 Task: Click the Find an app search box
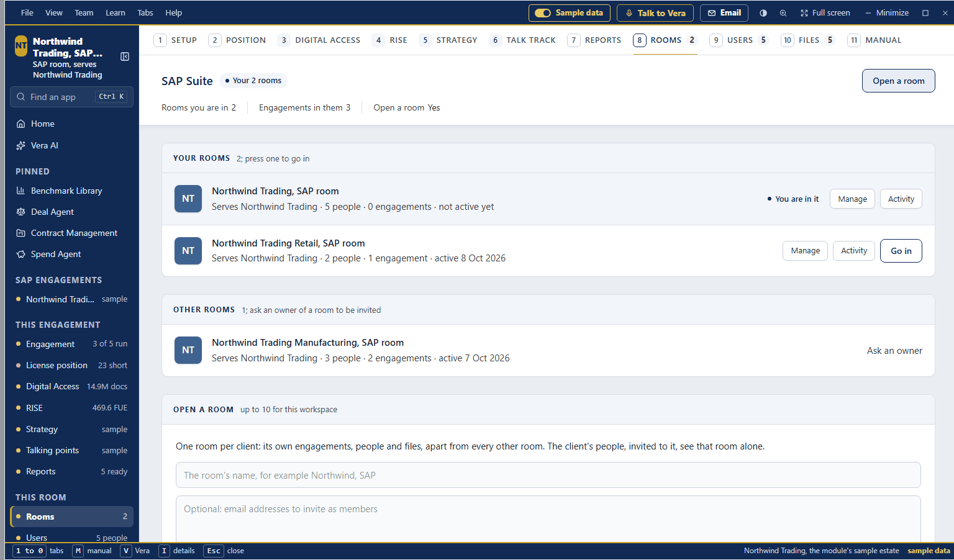point(72,97)
